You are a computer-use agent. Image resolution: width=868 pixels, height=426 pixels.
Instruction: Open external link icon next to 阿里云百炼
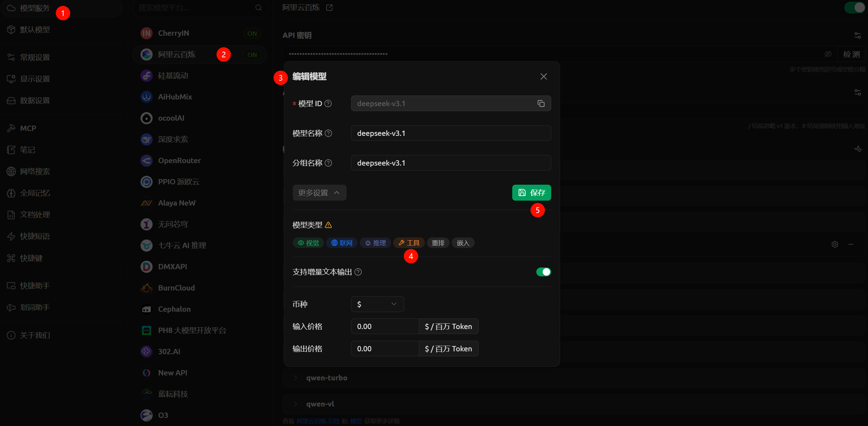point(330,7)
